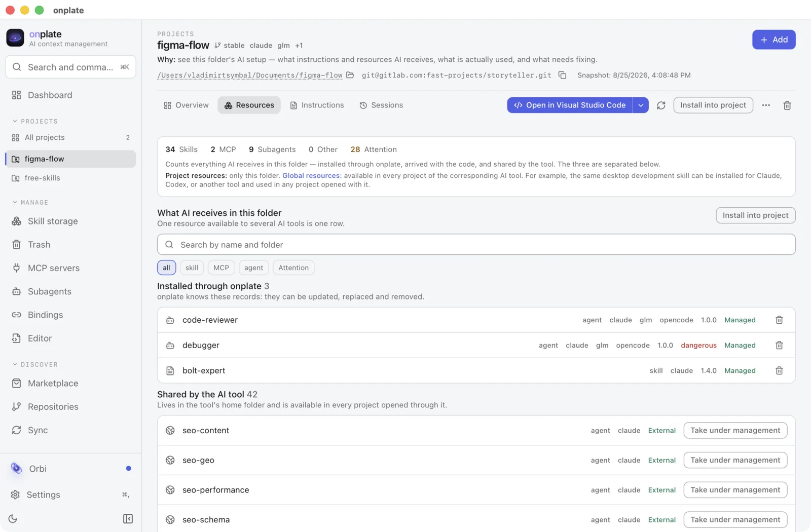Delete project with toolbar trash icon
The image size is (811, 532).
click(787, 105)
